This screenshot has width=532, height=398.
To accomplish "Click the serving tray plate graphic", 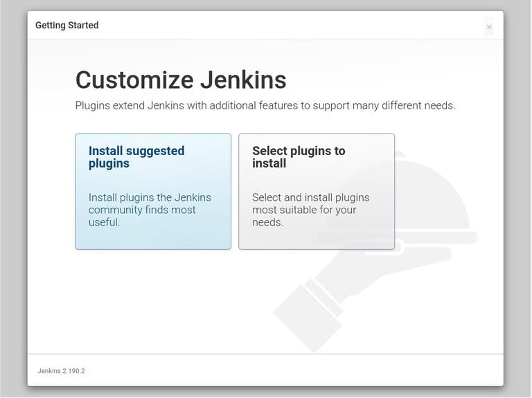I will click(x=443, y=237).
